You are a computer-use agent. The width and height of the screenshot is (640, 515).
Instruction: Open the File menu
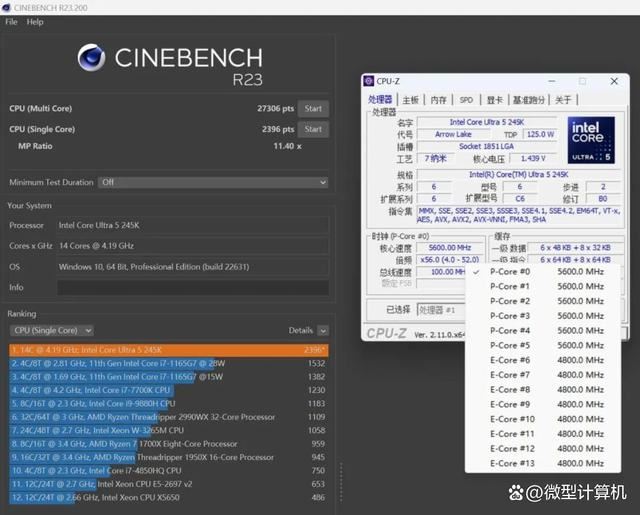12,21
